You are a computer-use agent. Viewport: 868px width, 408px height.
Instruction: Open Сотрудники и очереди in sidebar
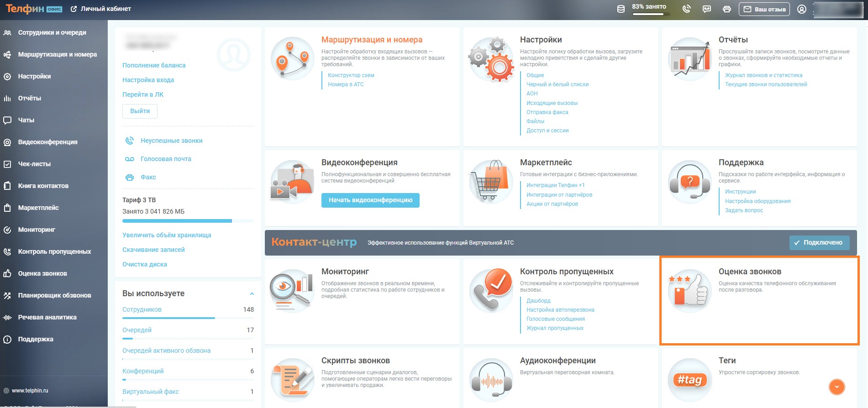click(x=52, y=32)
